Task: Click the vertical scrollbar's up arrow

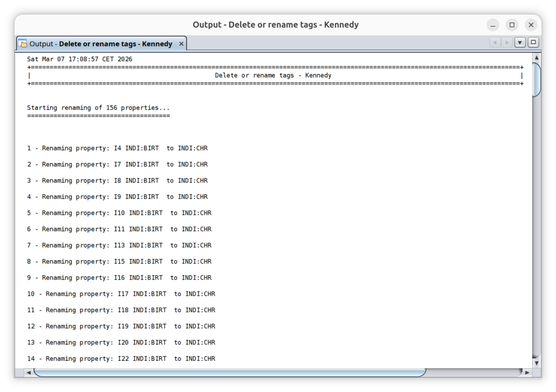Action: pos(536,58)
